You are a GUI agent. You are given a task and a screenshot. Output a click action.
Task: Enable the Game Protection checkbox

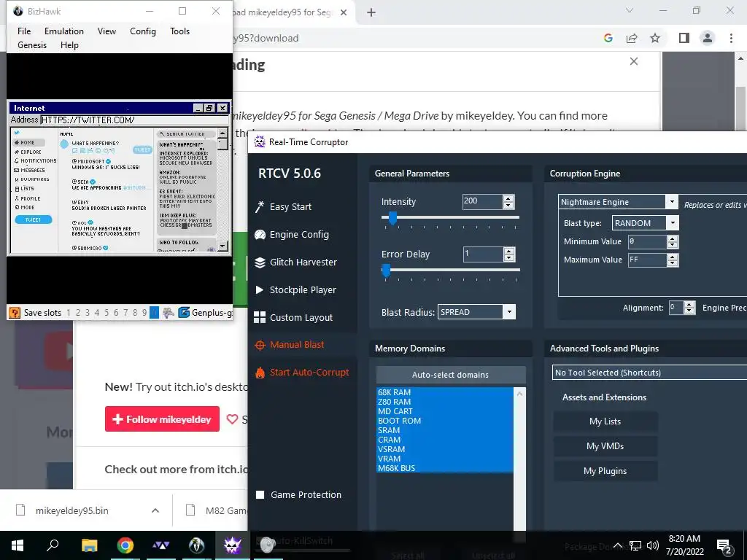coord(260,495)
